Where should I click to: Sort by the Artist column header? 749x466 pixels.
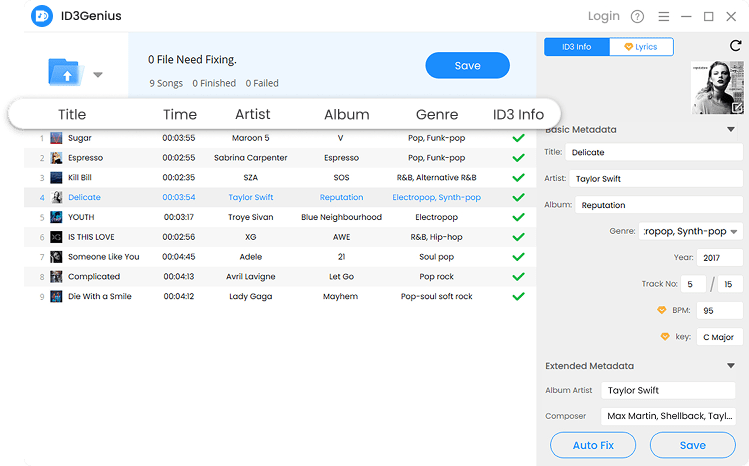point(253,114)
